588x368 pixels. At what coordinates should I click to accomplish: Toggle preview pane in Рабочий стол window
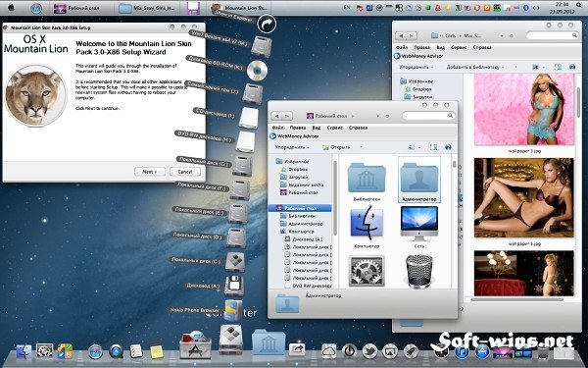(x=433, y=147)
